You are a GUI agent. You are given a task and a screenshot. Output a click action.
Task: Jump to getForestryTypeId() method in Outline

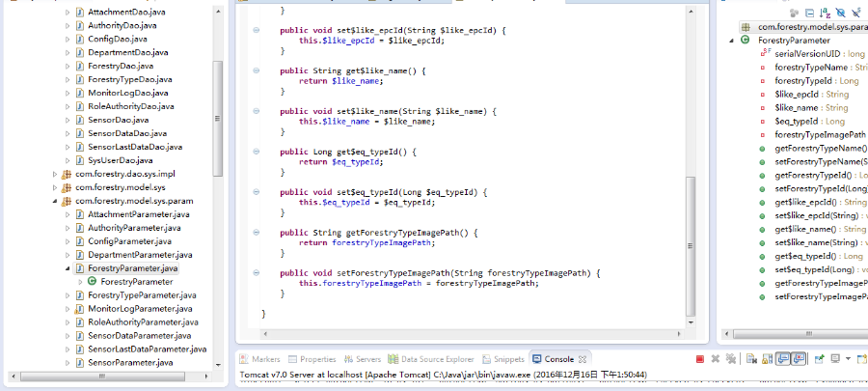tap(821, 176)
